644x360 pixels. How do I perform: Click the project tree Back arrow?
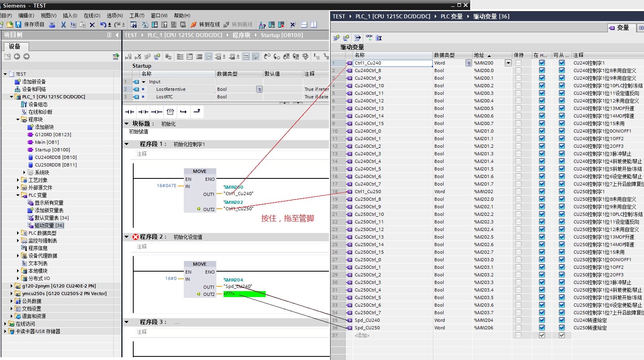[17, 57]
